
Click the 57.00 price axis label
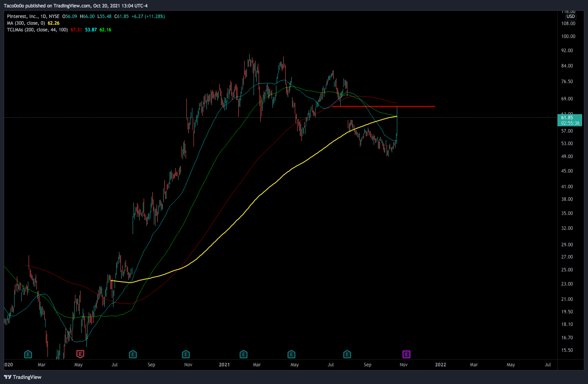pyautogui.click(x=567, y=131)
